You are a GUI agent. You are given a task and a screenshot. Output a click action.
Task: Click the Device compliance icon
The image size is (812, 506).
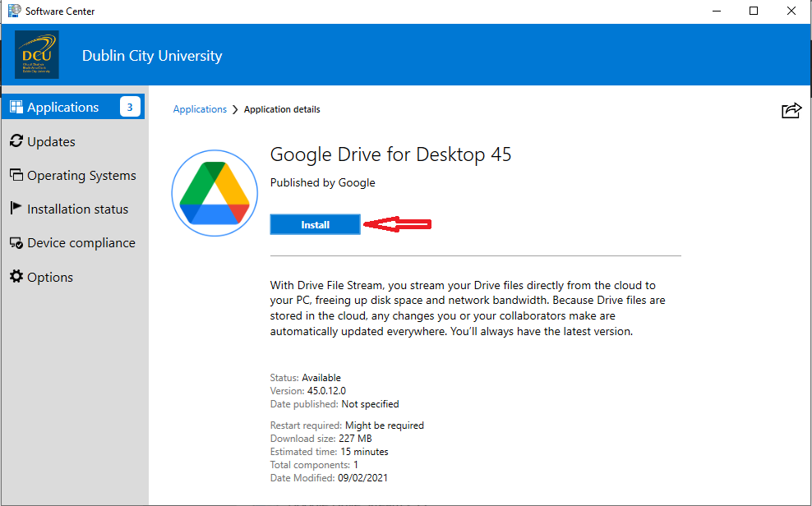(16, 242)
